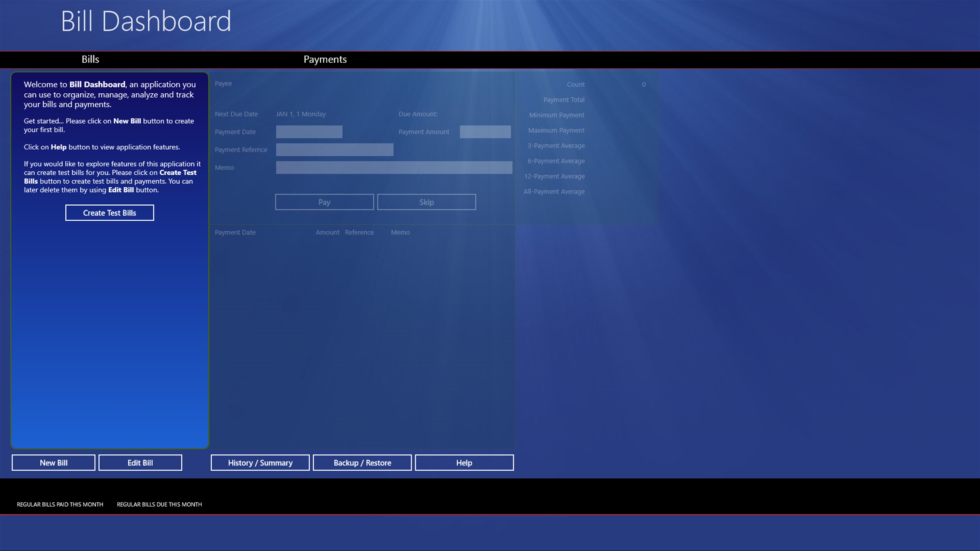The height and width of the screenshot is (551, 980).
Task: Click into the Memo field
Action: 394,168
